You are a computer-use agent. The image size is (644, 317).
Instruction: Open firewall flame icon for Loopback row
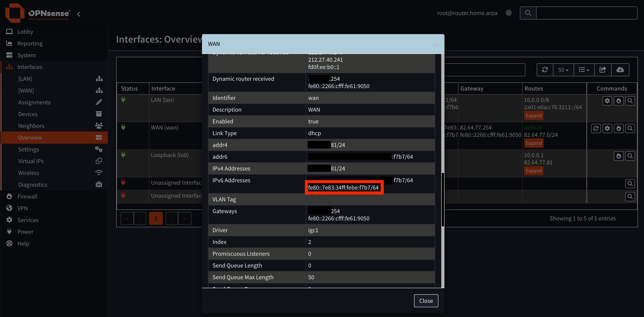point(618,156)
